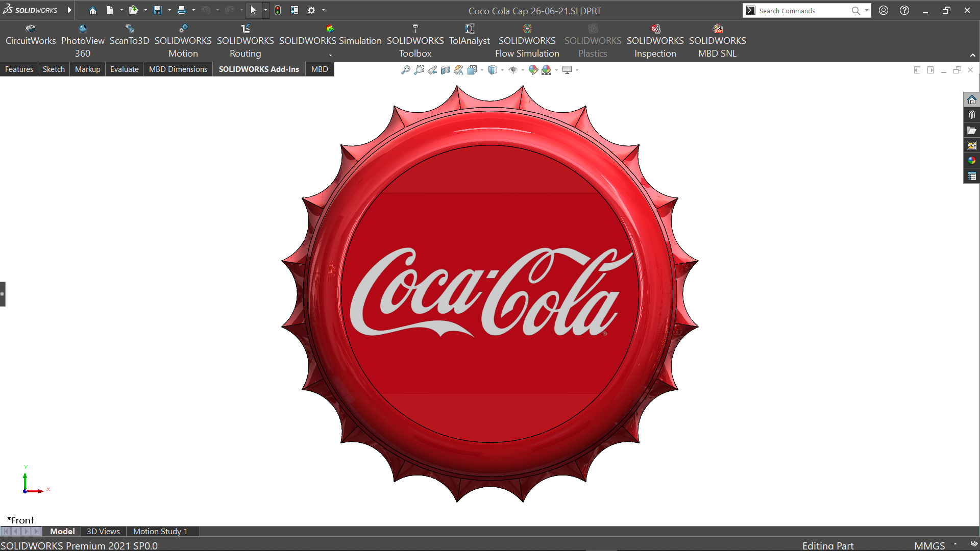Open Options dropdown arrow
Image resolution: width=980 pixels, height=551 pixels.
pos(323,10)
